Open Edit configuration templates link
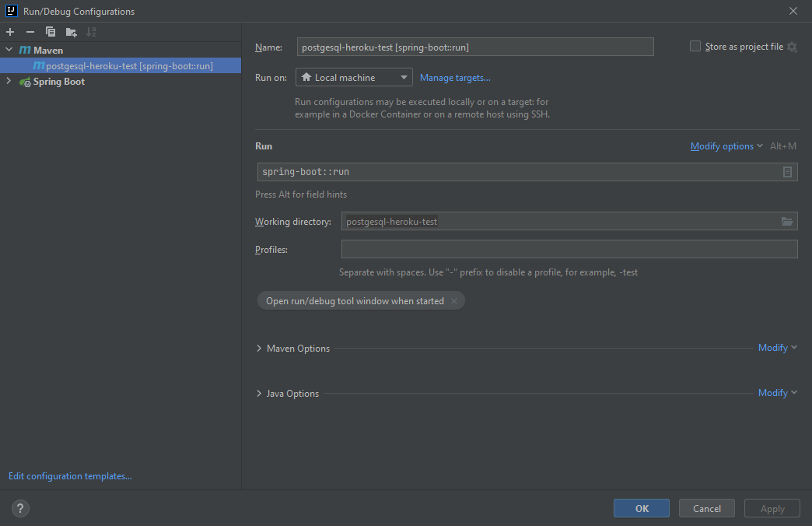This screenshot has width=812, height=526. click(70, 475)
